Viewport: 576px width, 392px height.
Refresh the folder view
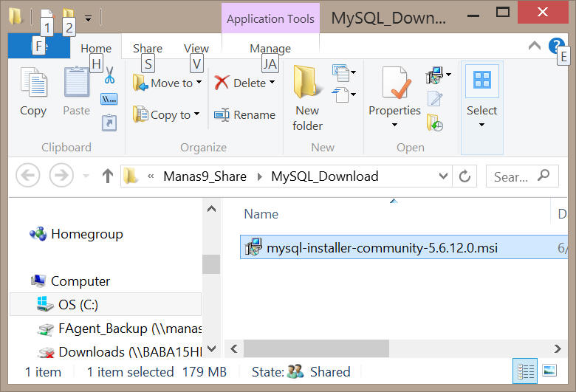pos(464,176)
